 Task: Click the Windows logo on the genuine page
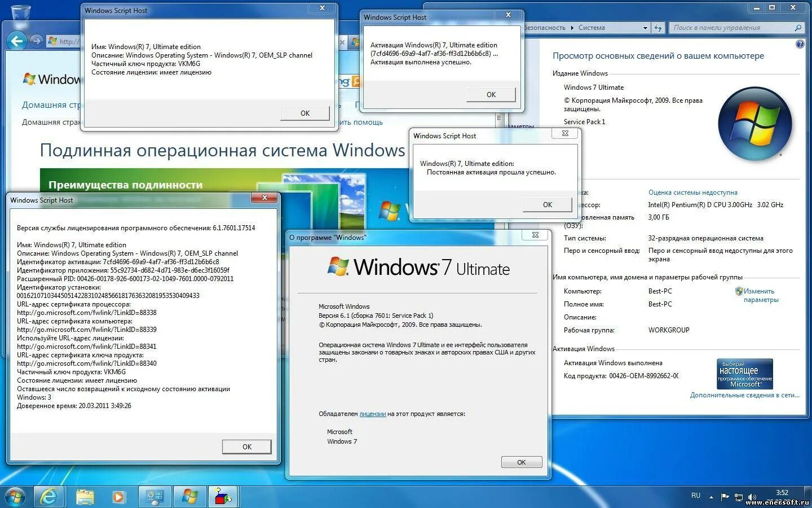click(29, 79)
